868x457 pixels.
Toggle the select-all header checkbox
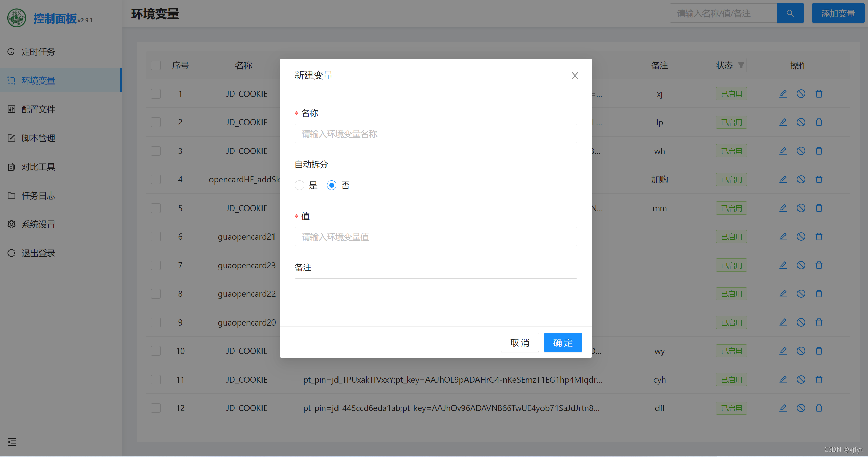[x=156, y=65]
